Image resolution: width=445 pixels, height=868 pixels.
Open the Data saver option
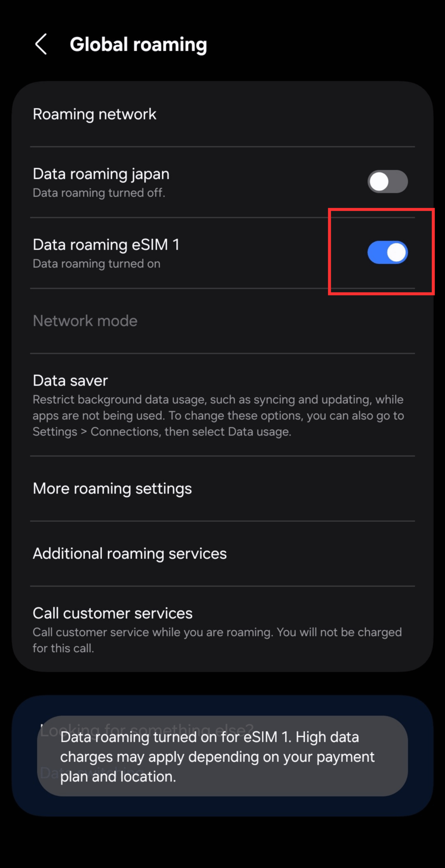pos(222,405)
